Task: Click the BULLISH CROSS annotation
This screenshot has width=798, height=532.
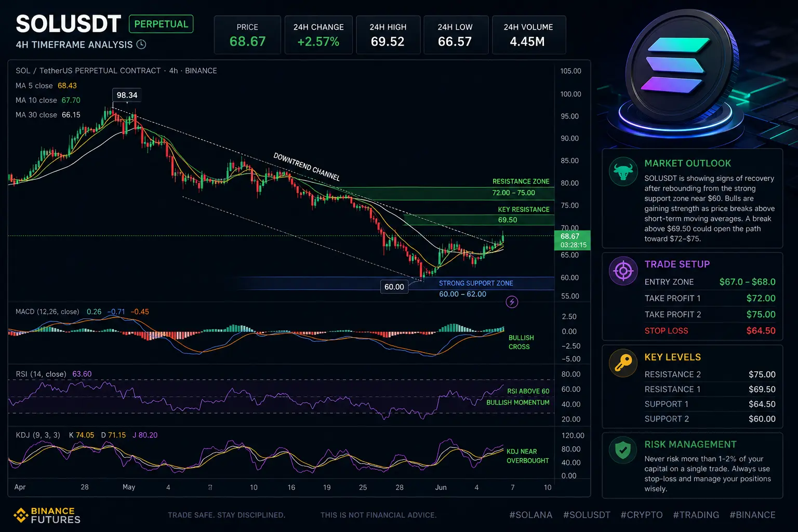Action: 521,342
